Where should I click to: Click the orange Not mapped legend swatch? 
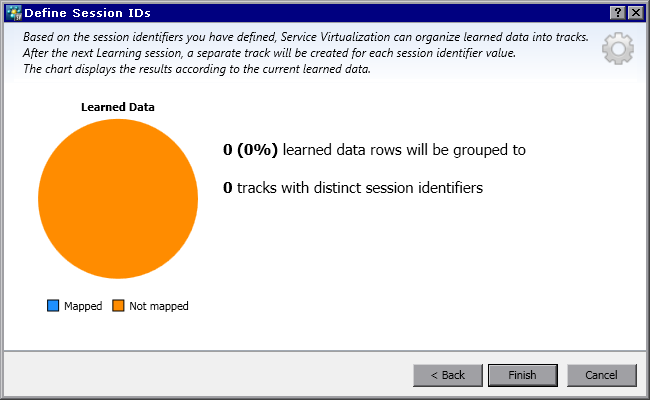pyautogui.click(x=118, y=306)
